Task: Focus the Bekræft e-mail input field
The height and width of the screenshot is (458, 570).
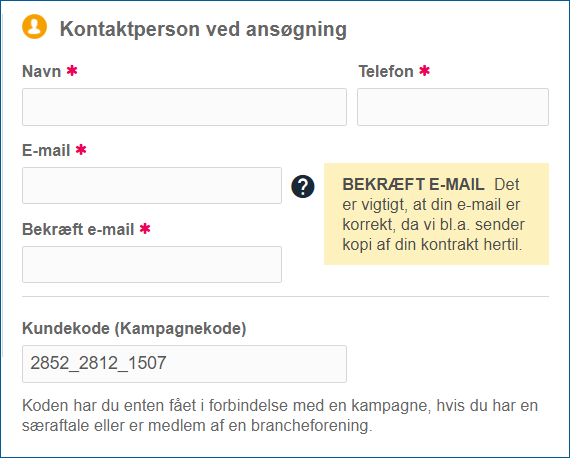Action: [x=152, y=265]
